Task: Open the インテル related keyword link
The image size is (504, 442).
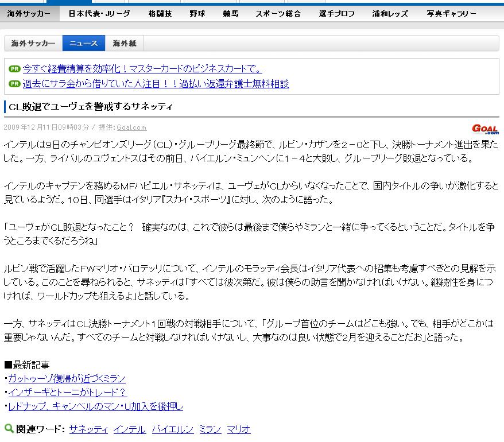Action: point(130,429)
